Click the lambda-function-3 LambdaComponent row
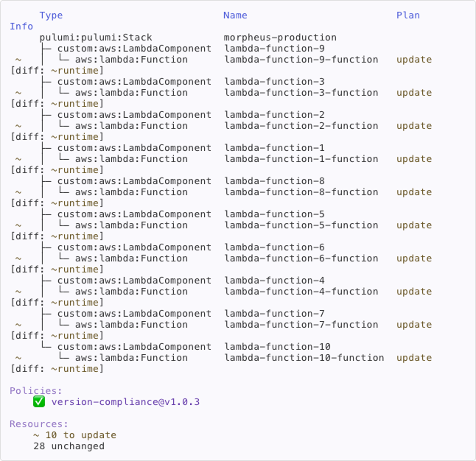This screenshot has width=476, height=461. click(x=134, y=82)
